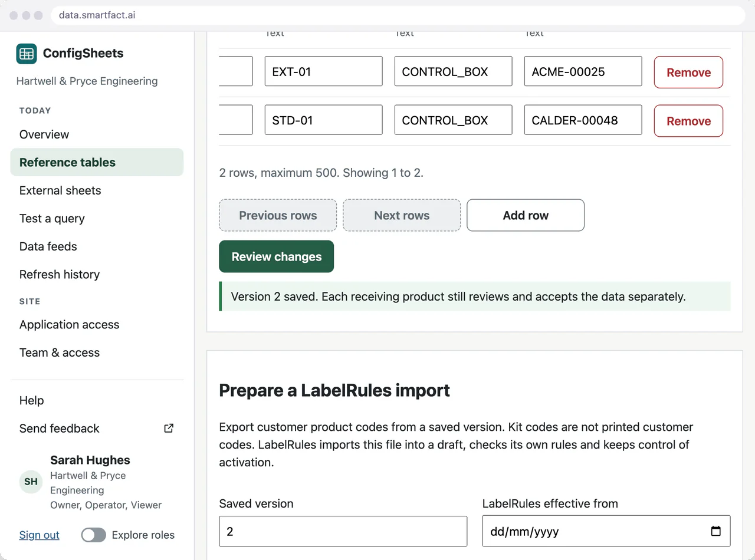
Task: Click the Prepare a LabelRules import heading
Action: click(334, 390)
